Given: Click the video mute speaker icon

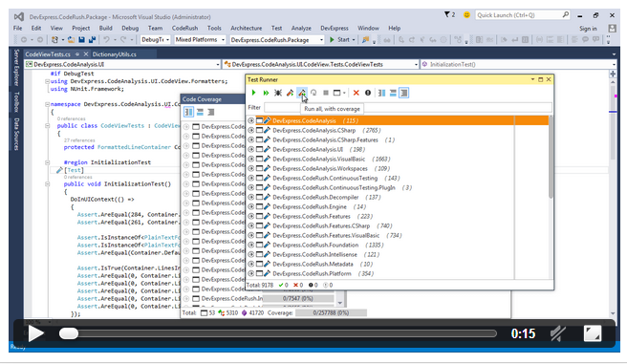Looking at the screenshot, I should (x=558, y=333).
